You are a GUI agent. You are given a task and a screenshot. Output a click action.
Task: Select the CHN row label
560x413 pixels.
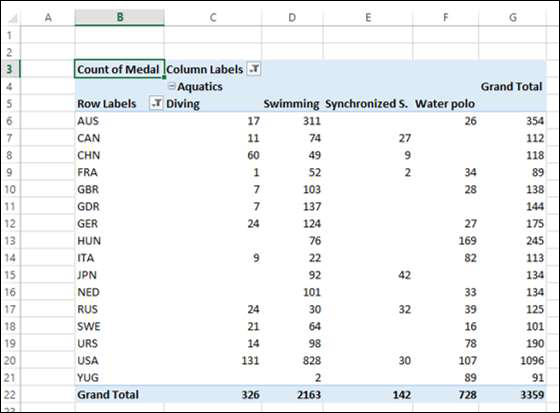[89, 155]
